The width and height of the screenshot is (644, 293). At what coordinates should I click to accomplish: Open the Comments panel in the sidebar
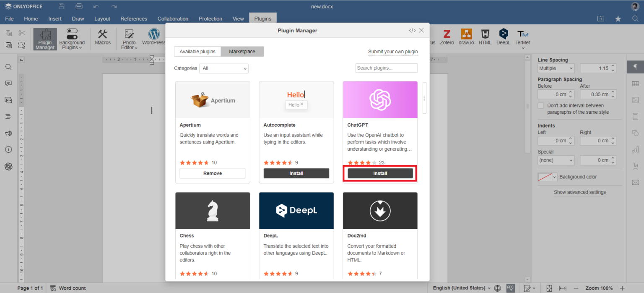tap(8, 83)
